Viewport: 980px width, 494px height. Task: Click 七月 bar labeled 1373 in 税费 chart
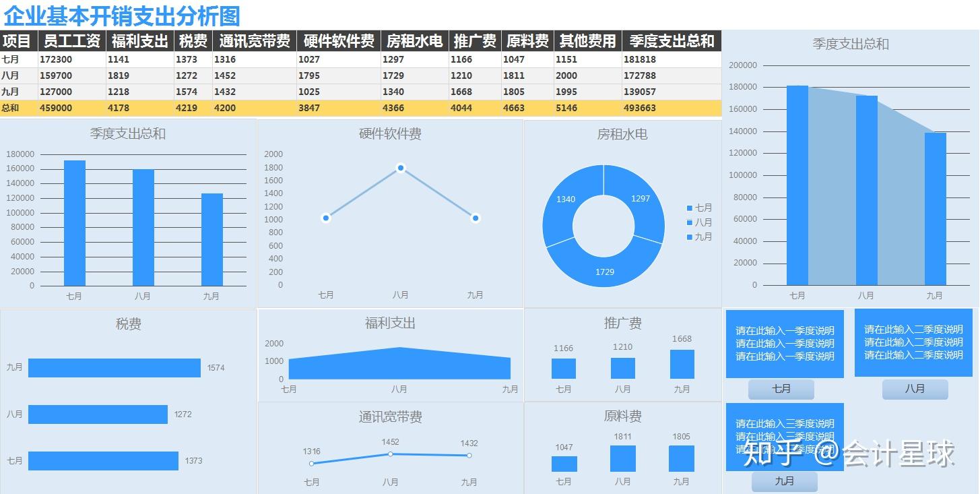pos(103,461)
